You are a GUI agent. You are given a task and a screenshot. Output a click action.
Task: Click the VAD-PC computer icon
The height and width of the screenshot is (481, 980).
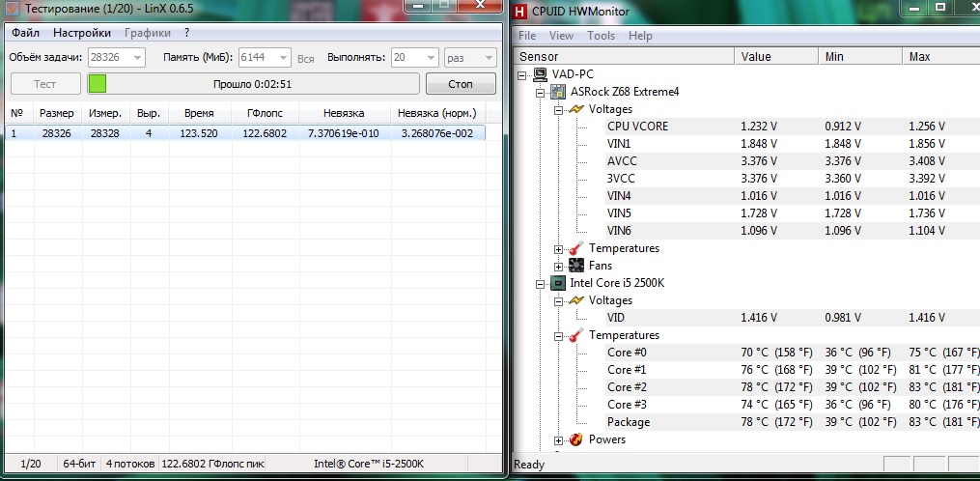coord(540,74)
